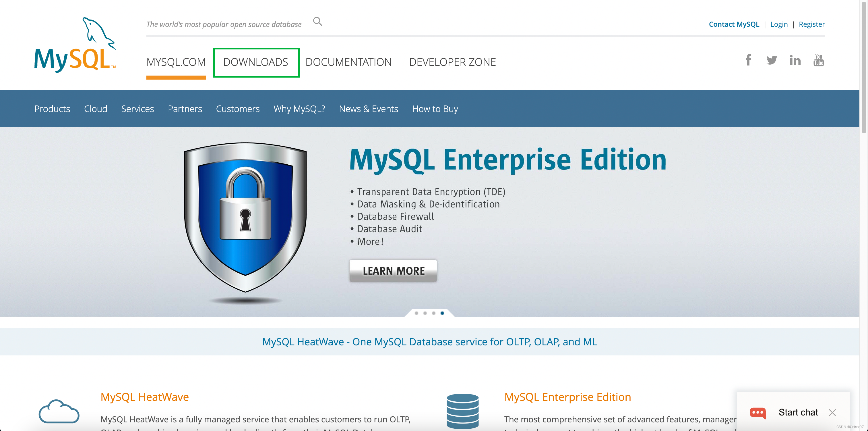Click the shield and padlock banner image
Screen dimensions: 868x431
click(245, 218)
